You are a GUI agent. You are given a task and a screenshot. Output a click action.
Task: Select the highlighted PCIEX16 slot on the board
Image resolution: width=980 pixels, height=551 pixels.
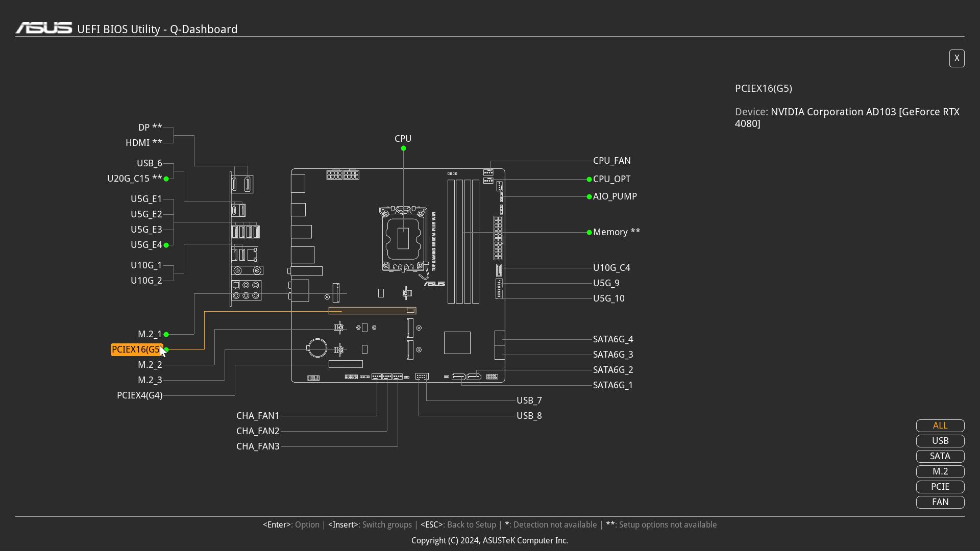[x=373, y=311]
